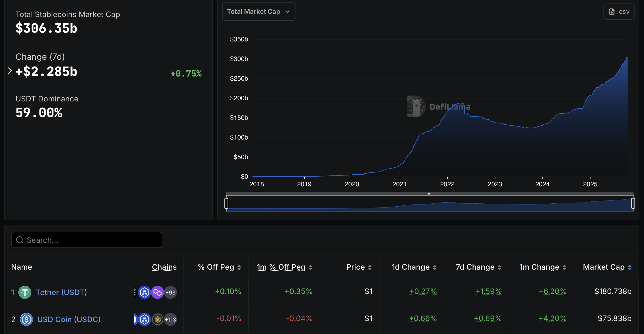The width and height of the screenshot is (644, 334).
Task: Click the +93 extra chains badge for Tether
Action: [170, 292]
